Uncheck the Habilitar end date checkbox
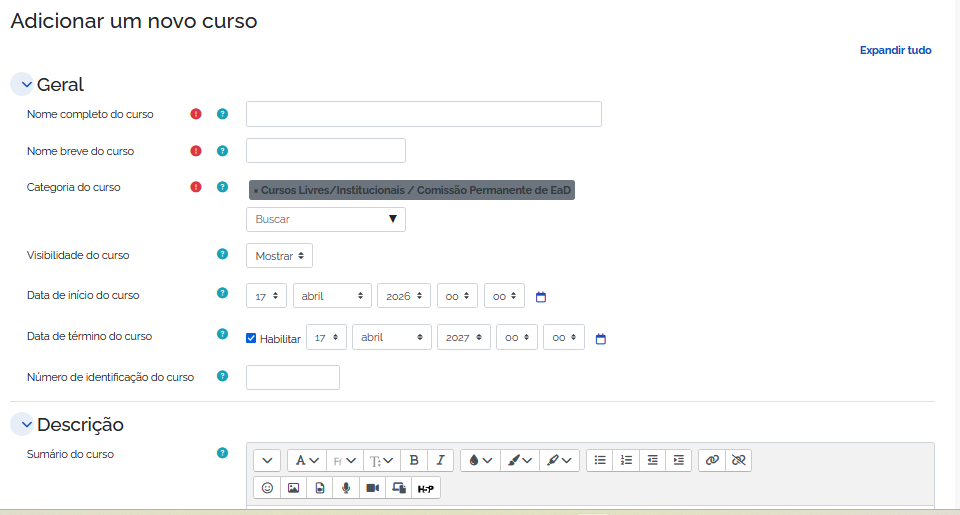Viewport: 960px width, 515px height. (252, 338)
